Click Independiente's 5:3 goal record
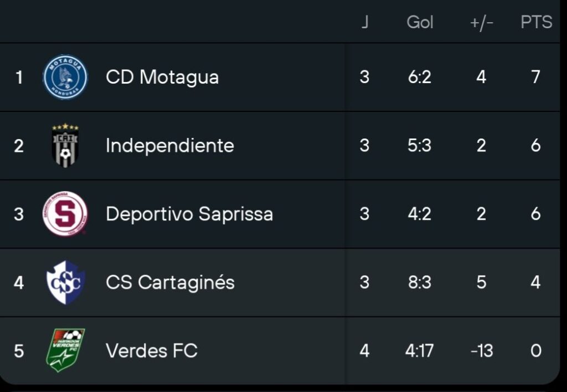The height and width of the screenshot is (392, 567). click(419, 146)
